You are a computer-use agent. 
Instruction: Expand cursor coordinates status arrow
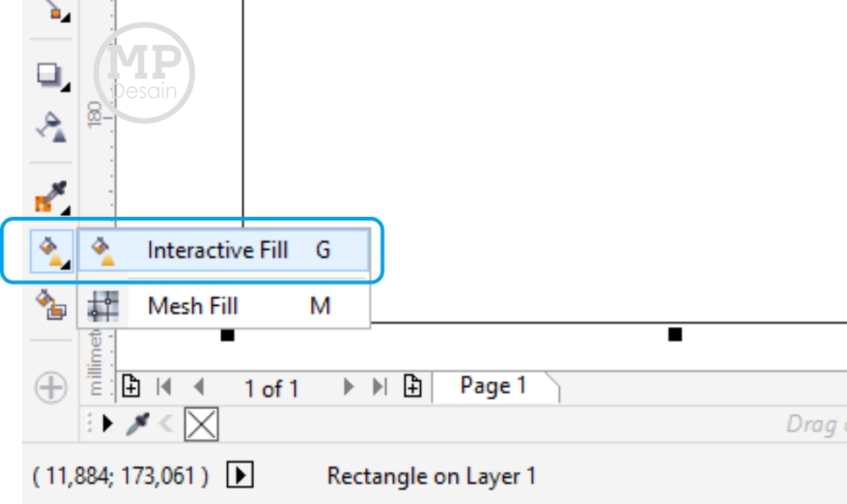click(x=240, y=475)
